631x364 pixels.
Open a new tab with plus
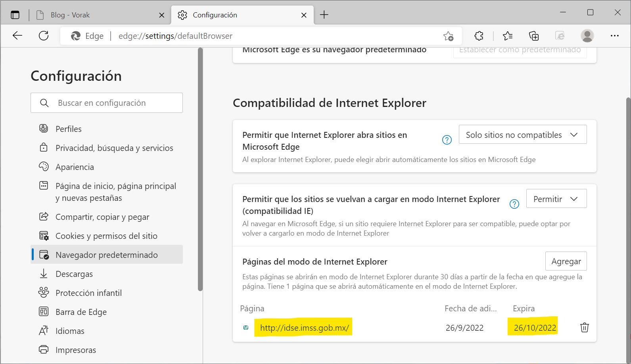pyautogui.click(x=324, y=15)
